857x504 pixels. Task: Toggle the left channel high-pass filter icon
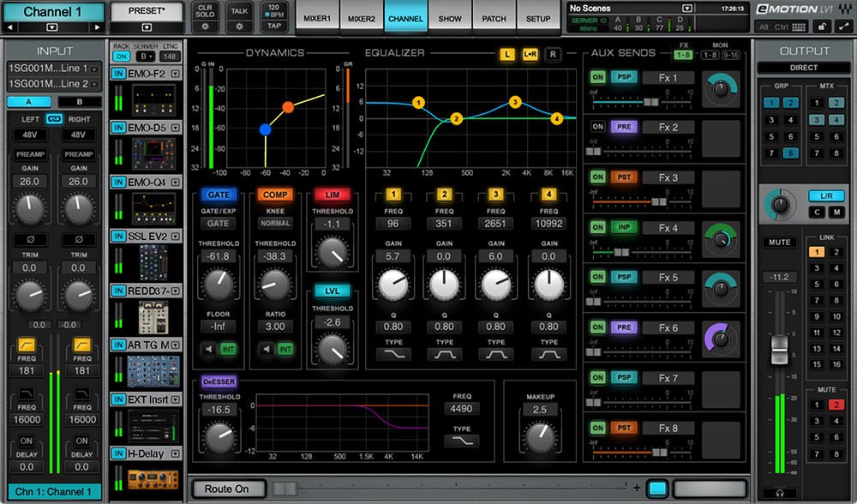point(27,345)
